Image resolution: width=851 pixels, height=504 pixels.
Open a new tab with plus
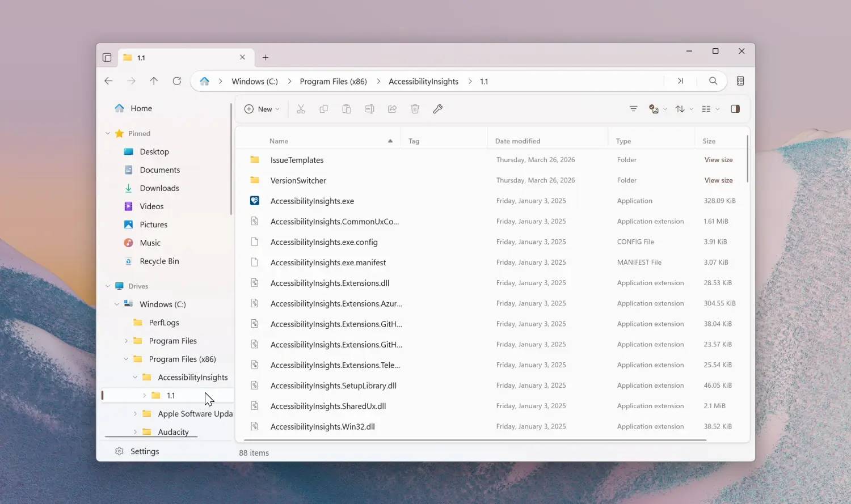pyautogui.click(x=265, y=57)
